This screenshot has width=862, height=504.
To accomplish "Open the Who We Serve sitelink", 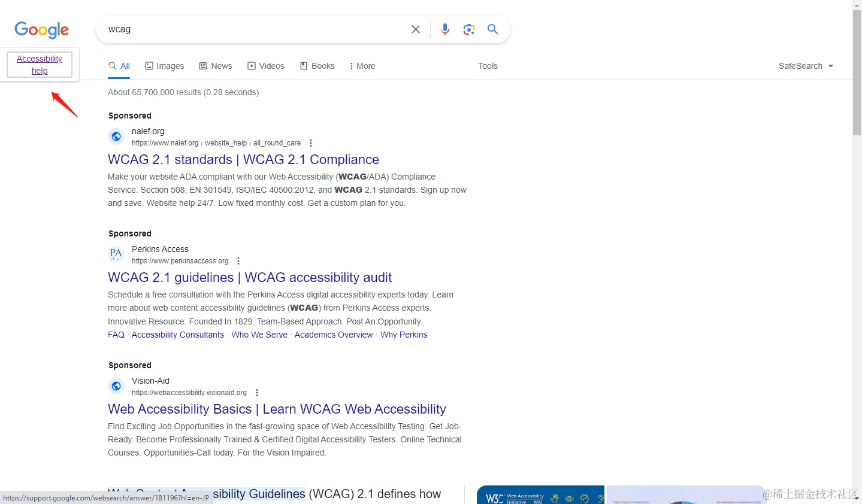I will coord(259,335).
